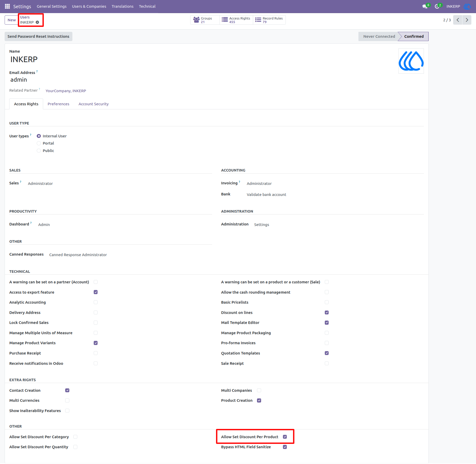Open conversations chat icon in top bar

(x=425, y=6)
